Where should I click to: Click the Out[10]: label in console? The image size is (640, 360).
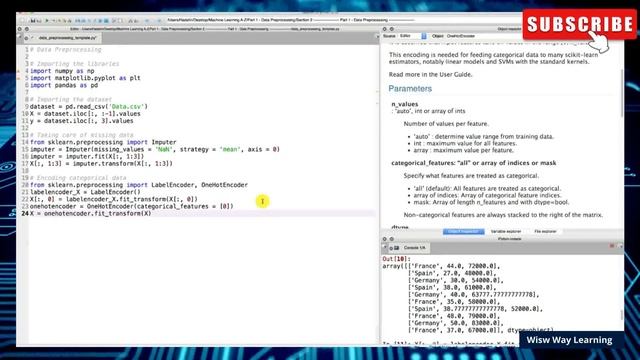[396, 259]
